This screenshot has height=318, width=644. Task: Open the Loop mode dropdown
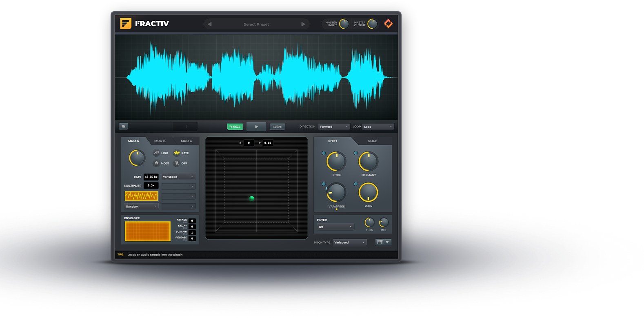[x=378, y=127]
